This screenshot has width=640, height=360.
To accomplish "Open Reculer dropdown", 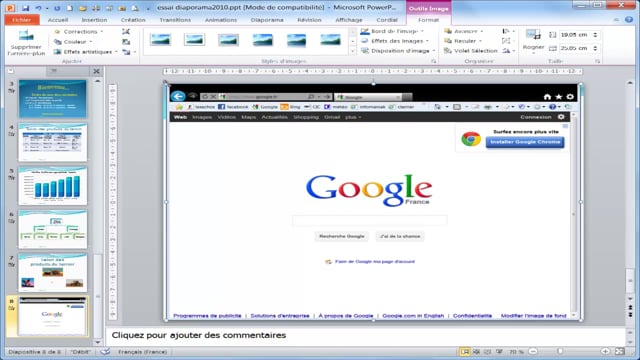I will [x=463, y=41].
